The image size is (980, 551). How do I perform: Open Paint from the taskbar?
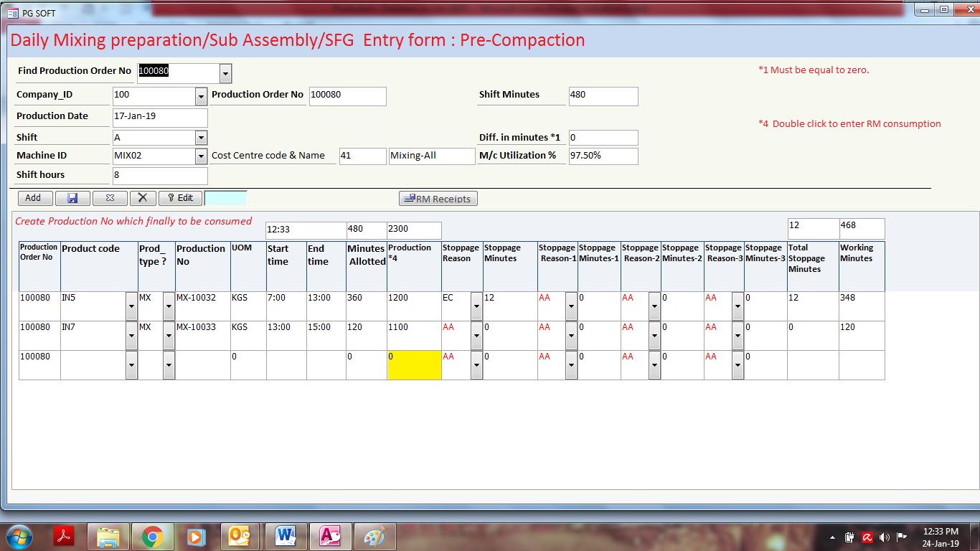pos(374,537)
